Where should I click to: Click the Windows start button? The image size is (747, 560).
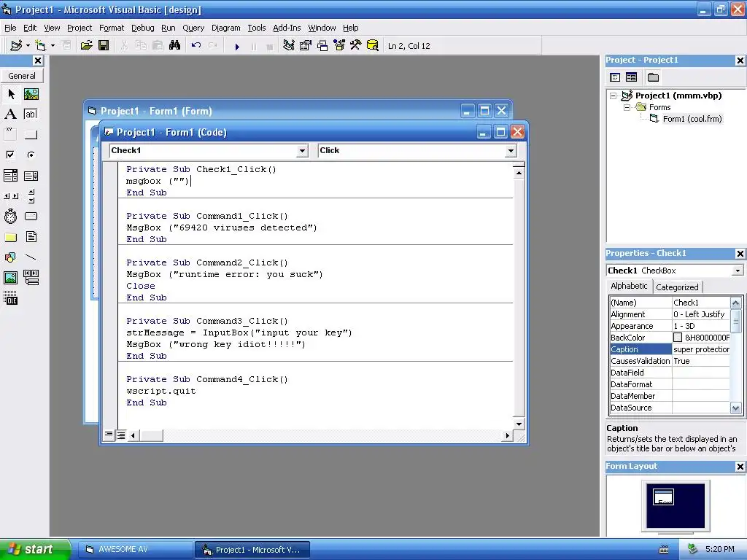click(x=35, y=549)
